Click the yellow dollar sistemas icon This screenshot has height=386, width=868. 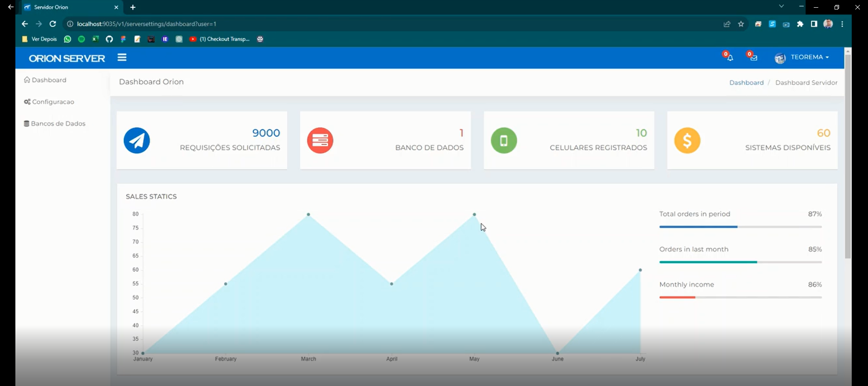(x=687, y=141)
